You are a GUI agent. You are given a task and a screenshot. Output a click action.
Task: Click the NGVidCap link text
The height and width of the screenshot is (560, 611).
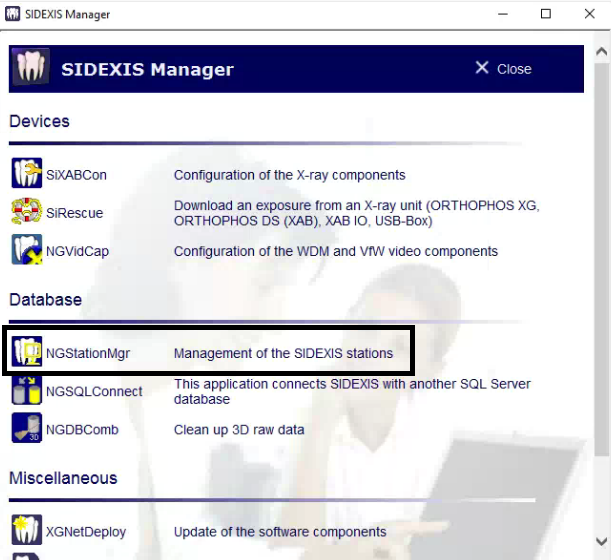point(77,251)
